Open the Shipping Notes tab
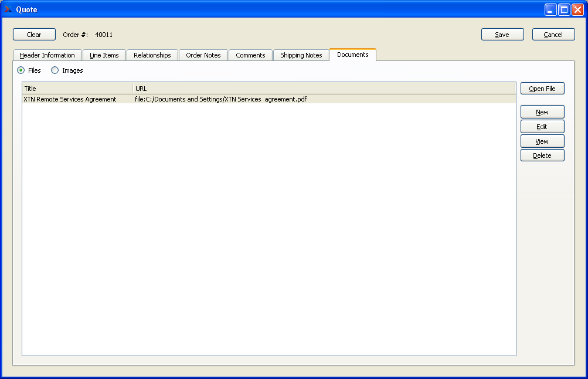Viewport: 588px width, 379px height. click(301, 55)
